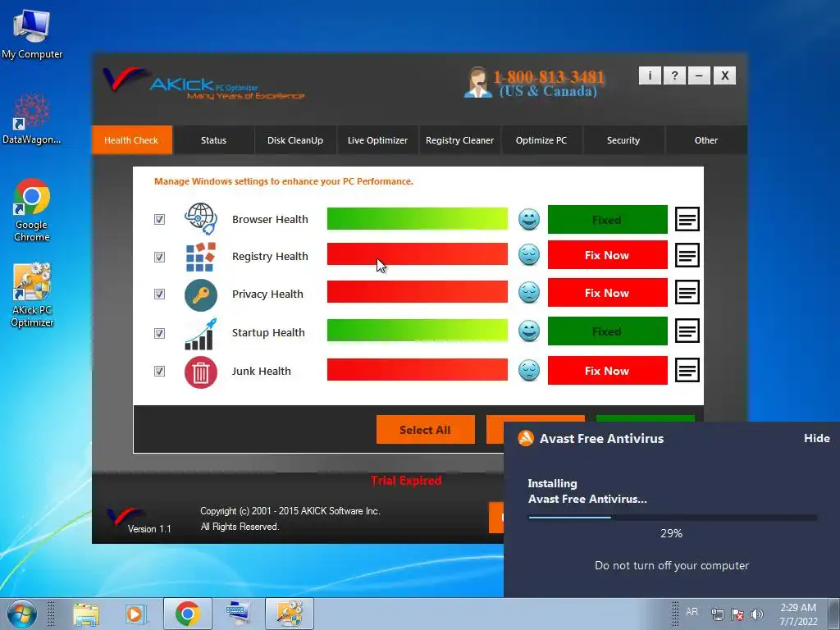Switch to Chrome in the taskbar
Viewport: 840px width, 630px height.
coord(188,614)
